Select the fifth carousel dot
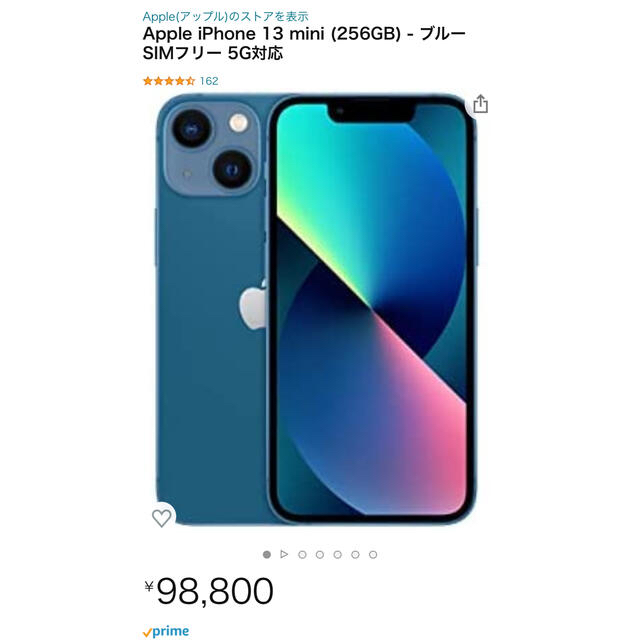640x640 pixels. pos(338,554)
